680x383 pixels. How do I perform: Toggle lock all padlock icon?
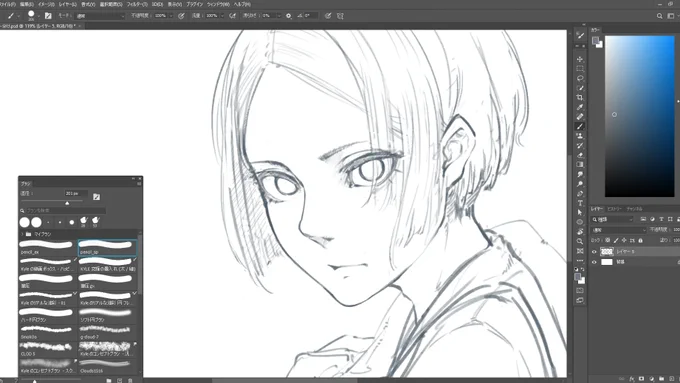point(641,240)
